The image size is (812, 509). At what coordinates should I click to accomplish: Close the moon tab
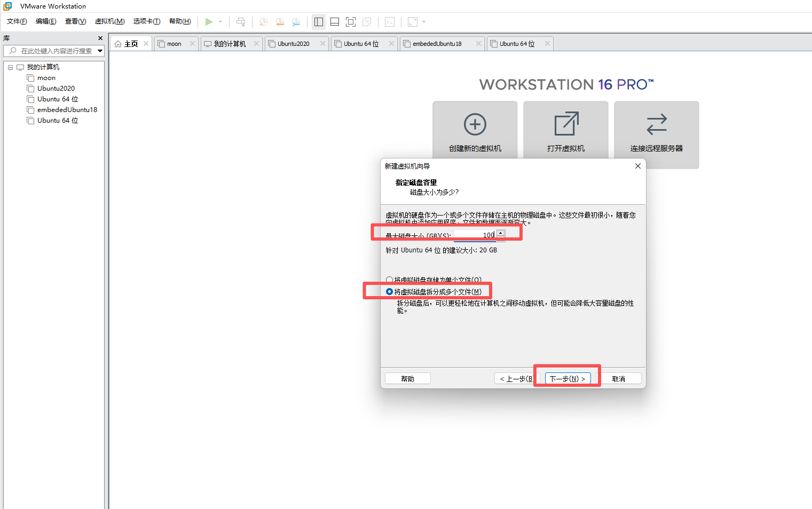192,44
